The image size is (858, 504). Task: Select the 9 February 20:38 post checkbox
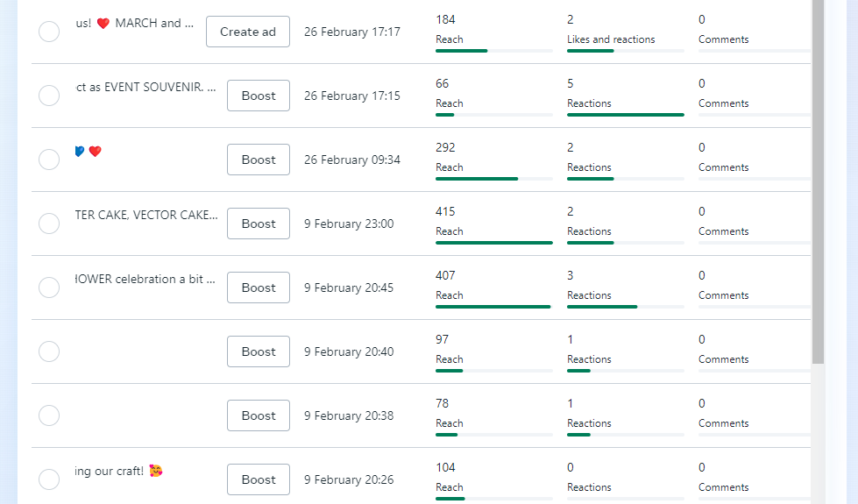tap(49, 415)
